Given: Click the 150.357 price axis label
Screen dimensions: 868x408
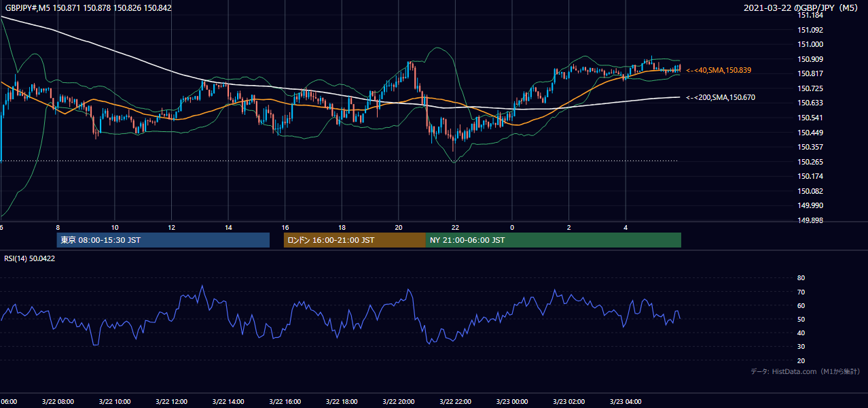Looking at the screenshot, I should pos(810,147).
